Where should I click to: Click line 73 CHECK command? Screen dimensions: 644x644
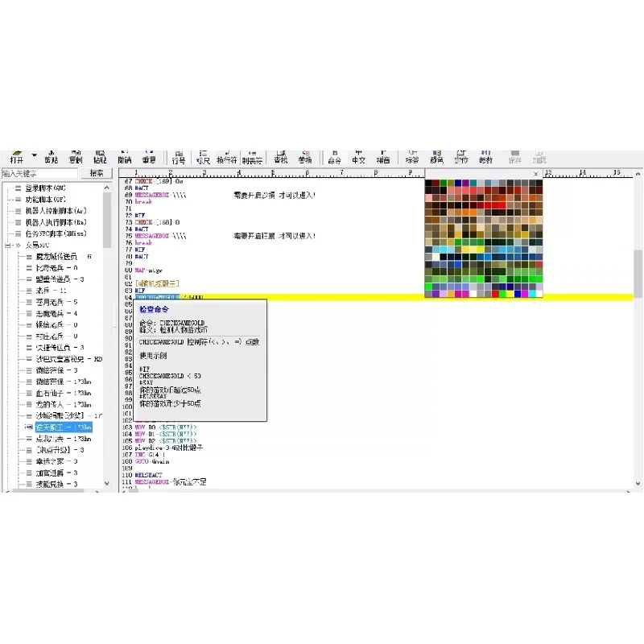(x=144, y=222)
